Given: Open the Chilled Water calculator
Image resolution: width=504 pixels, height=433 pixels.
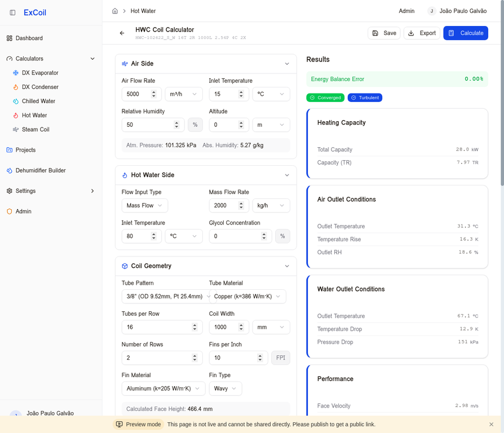Looking at the screenshot, I should [38, 101].
